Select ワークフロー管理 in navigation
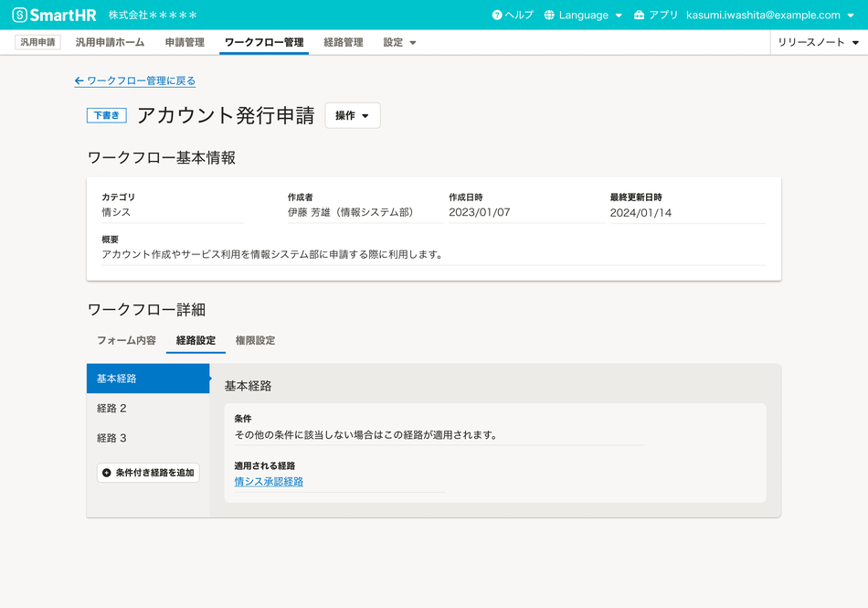868x608 pixels. pos(264,43)
